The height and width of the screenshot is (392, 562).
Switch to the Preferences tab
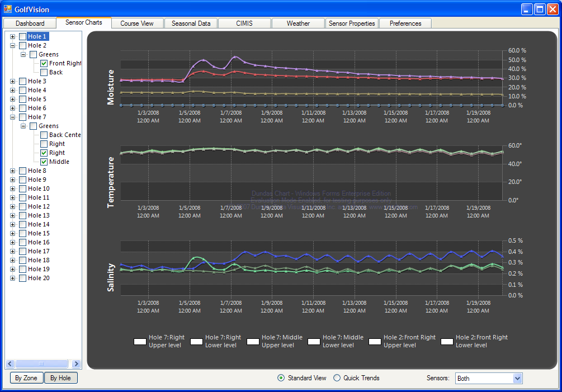coord(405,23)
